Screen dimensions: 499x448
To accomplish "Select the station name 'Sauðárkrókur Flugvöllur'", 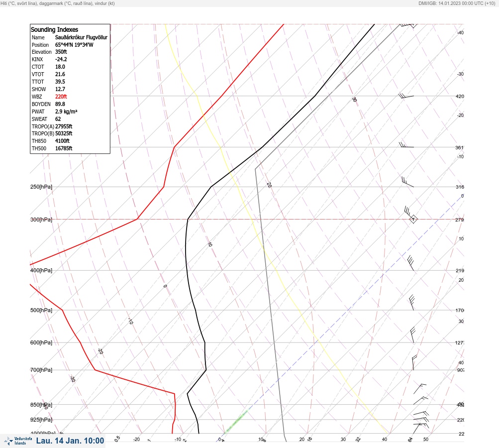I will click(81, 37).
